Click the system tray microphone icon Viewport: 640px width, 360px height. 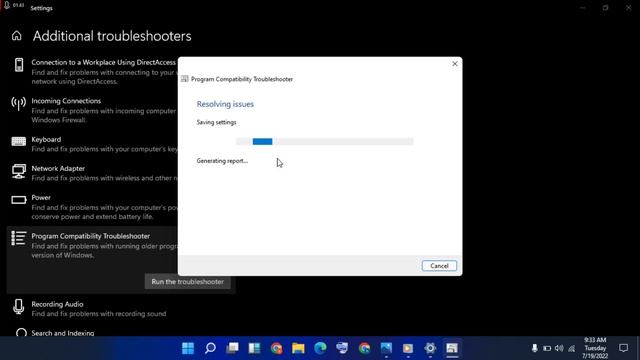(534, 348)
